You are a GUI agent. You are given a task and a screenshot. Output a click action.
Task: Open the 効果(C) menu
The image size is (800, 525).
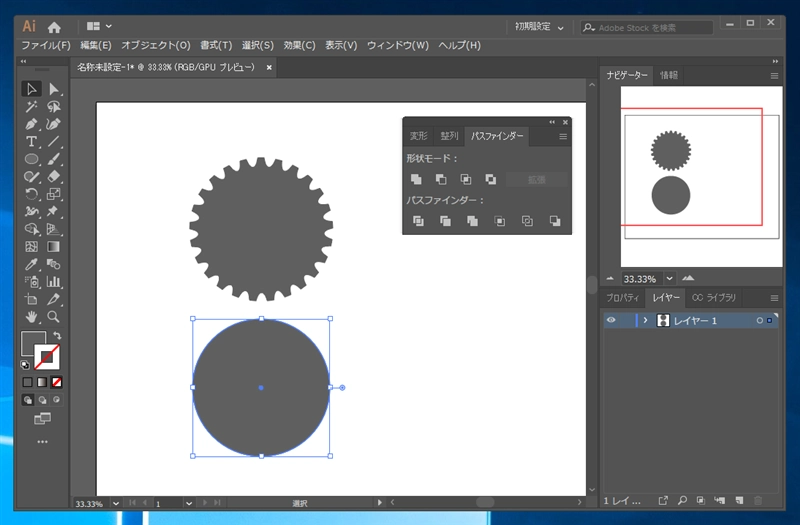click(299, 45)
